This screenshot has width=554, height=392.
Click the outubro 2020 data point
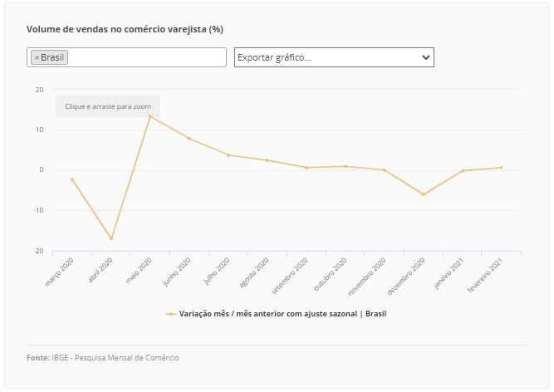tap(346, 166)
